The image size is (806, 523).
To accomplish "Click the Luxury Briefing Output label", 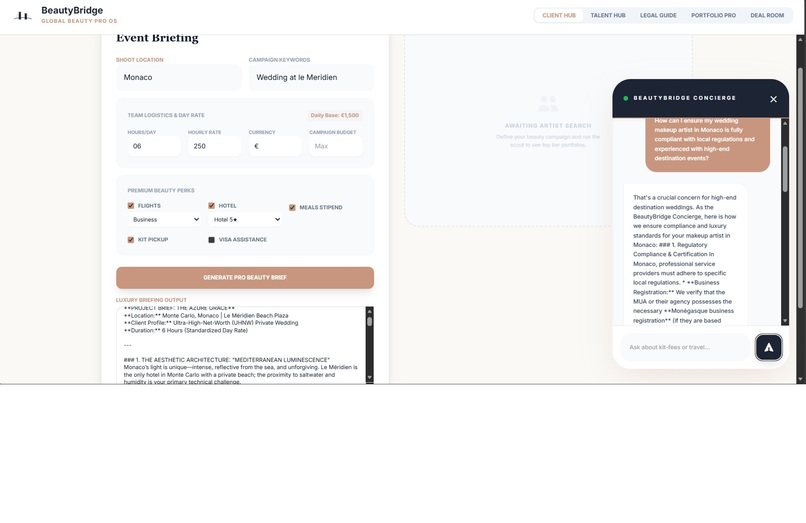I will click(151, 300).
